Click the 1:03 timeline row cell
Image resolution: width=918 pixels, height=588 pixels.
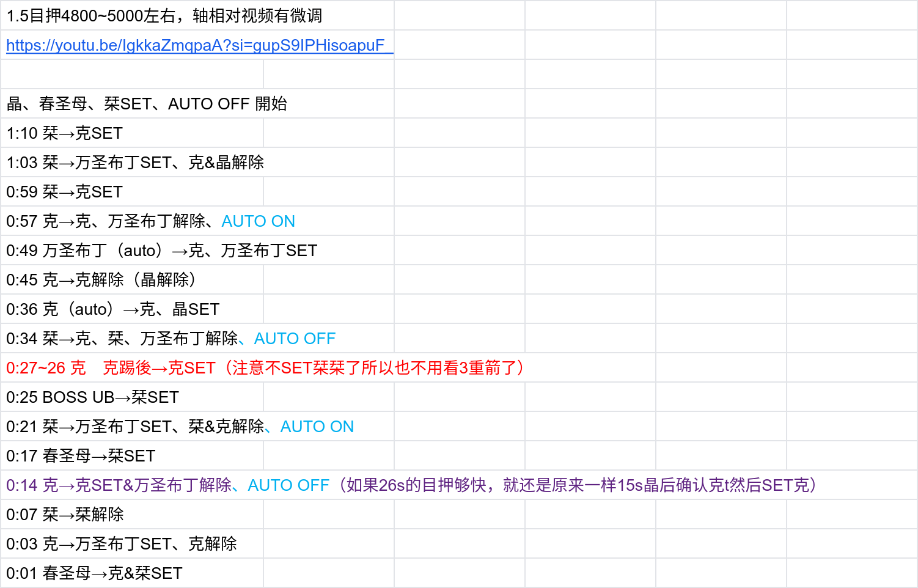click(135, 163)
